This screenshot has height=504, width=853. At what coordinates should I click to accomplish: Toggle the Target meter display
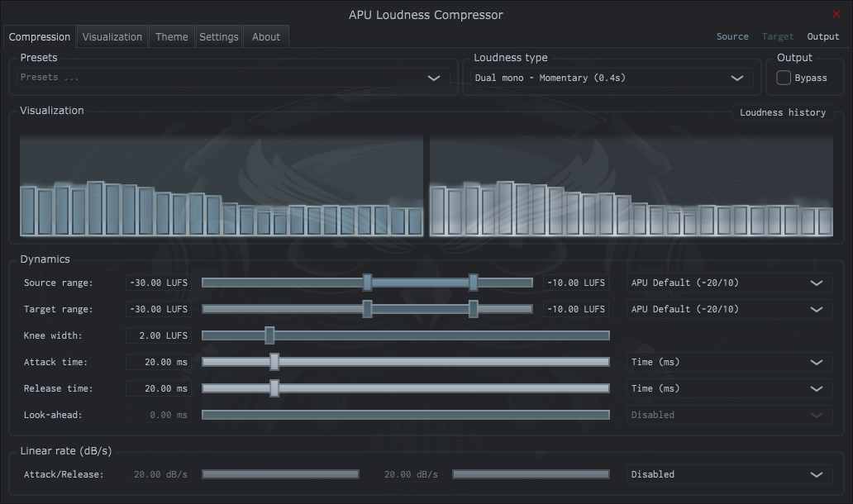[778, 36]
